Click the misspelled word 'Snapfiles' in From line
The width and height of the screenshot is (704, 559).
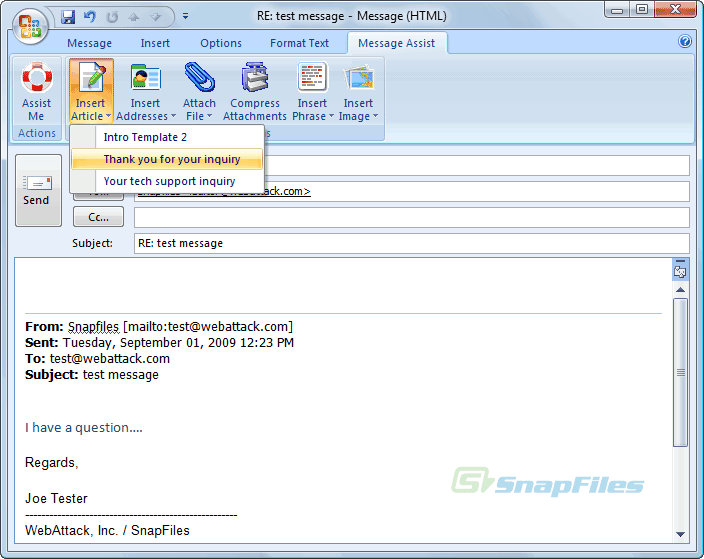(93, 327)
